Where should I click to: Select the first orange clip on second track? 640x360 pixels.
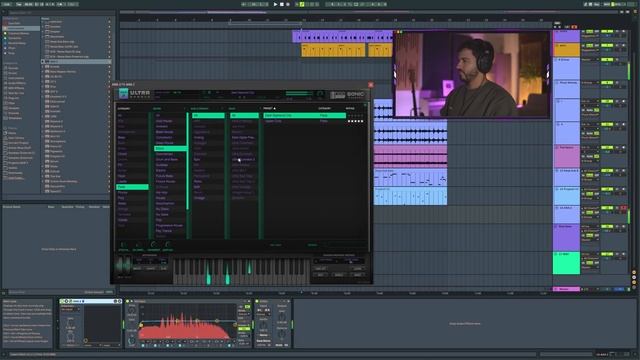(x=333, y=50)
